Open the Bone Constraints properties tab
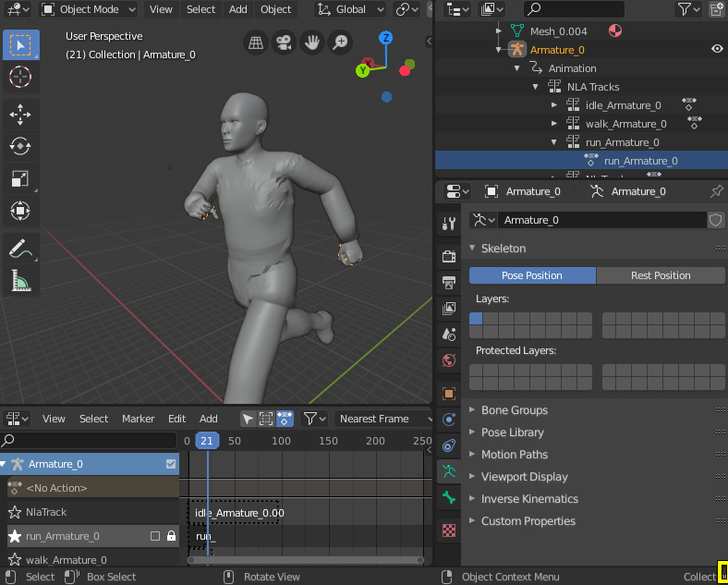The width and height of the screenshot is (728, 585). pos(449,446)
